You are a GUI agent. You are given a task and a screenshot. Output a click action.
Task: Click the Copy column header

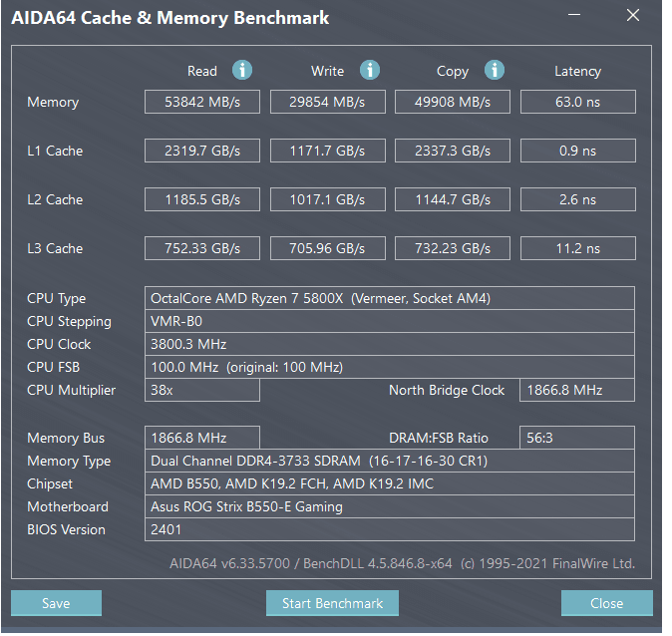pyautogui.click(x=453, y=72)
